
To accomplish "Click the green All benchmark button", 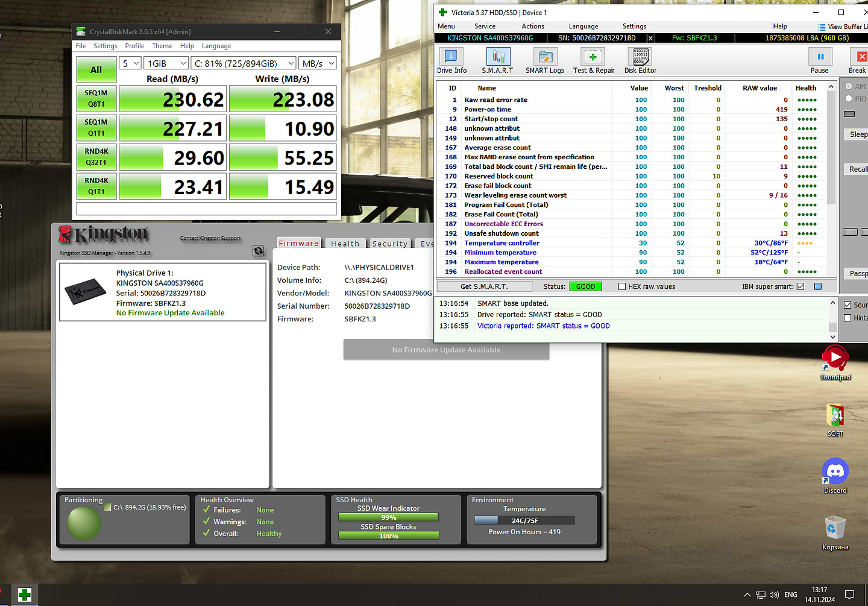I will point(96,70).
